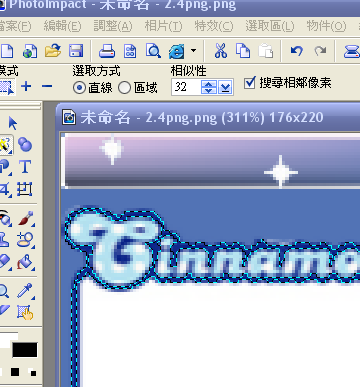Select the Eraser tool
The height and width of the screenshot is (387, 360).
[x=5, y=261]
